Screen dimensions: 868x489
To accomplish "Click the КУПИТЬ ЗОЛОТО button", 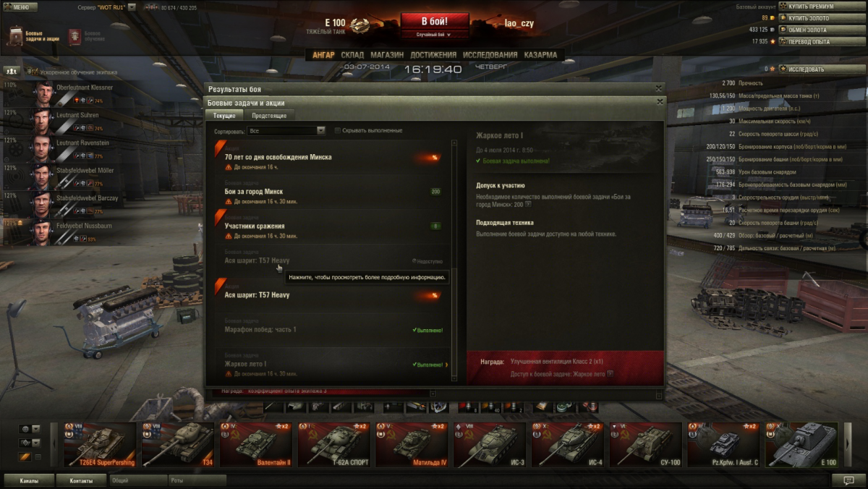I will 811,18.
